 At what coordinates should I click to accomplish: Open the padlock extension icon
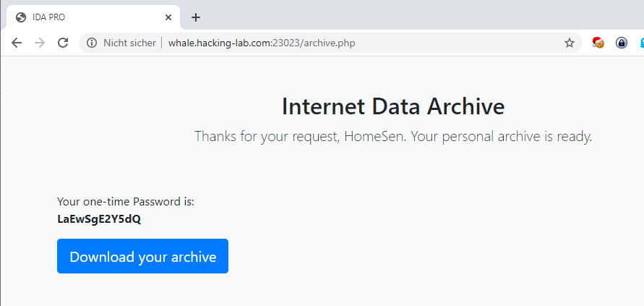click(622, 43)
